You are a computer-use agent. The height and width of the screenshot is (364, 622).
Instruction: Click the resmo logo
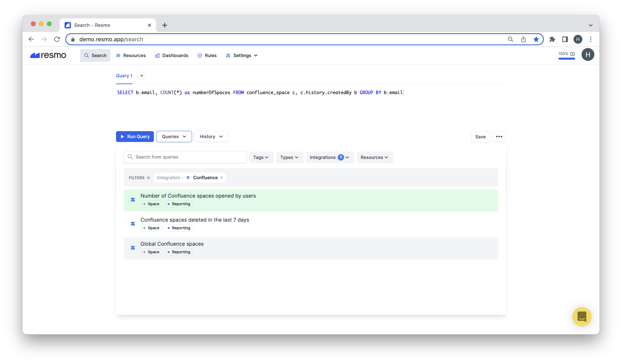pos(48,55)
